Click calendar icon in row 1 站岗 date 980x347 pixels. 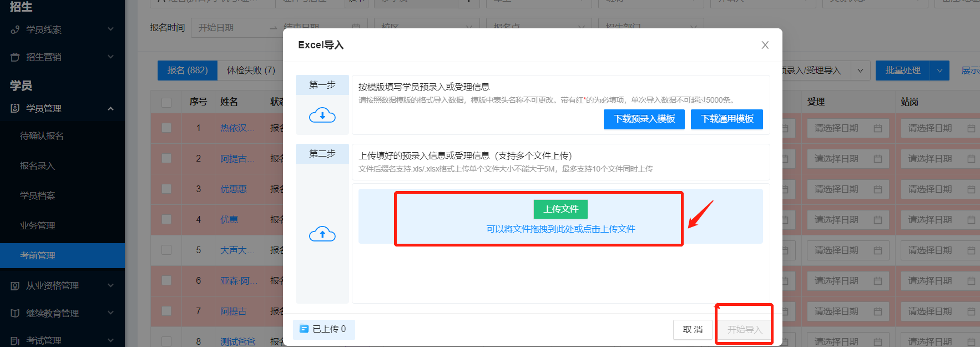point(971,128)
